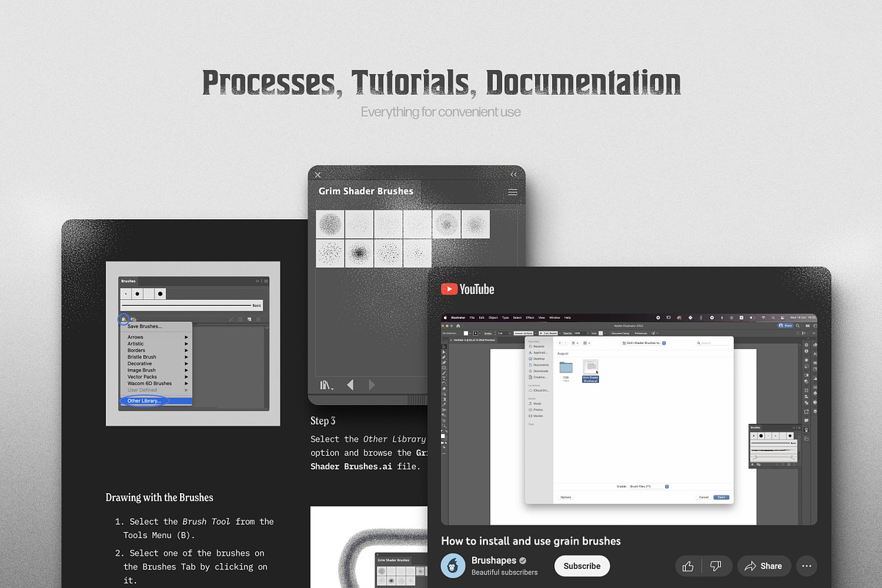Click New Brush icon in Brushes panel
Viewport: 882px width, 588px height.
click(249, 319)
